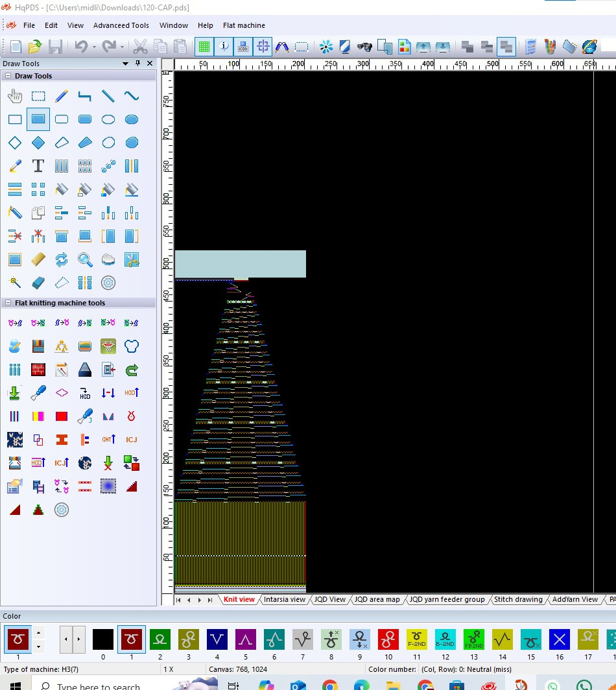
Task: Toggle the grid display toolbar button
Action: (204, 47)
